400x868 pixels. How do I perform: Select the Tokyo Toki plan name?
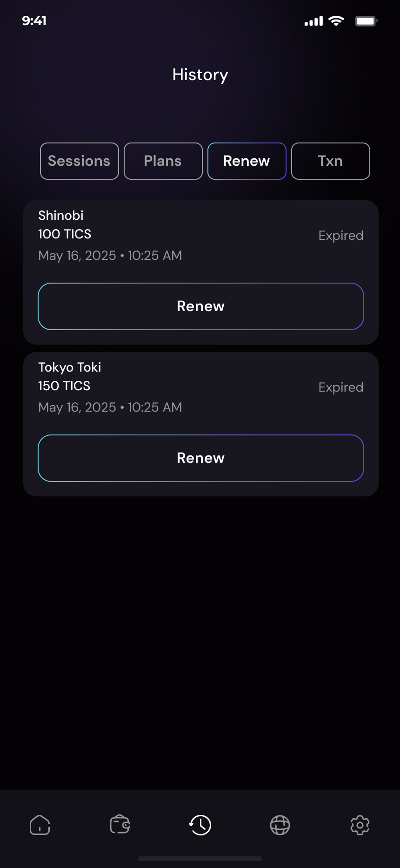click(70, 367)
